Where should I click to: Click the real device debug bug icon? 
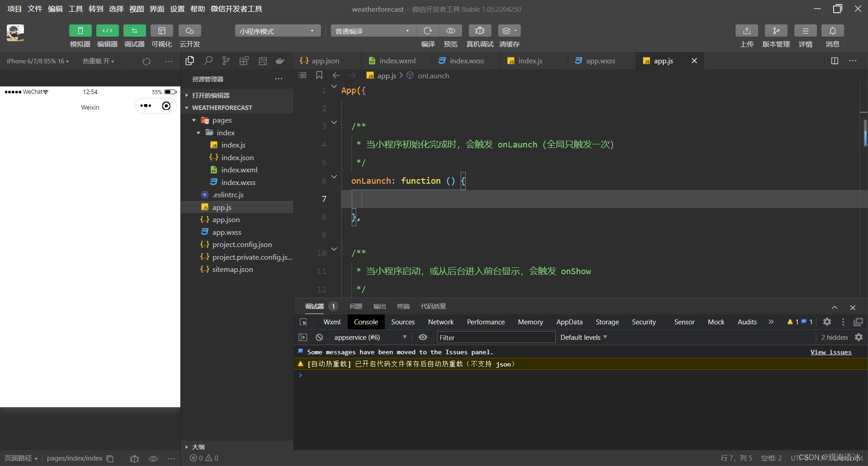click(x=480, y=31)
